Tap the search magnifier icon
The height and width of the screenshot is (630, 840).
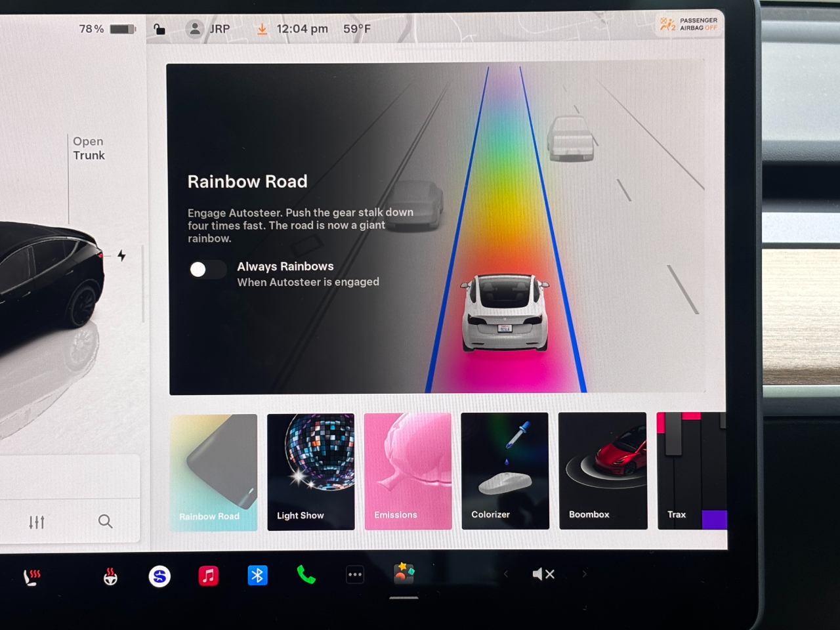click(105, 521)
